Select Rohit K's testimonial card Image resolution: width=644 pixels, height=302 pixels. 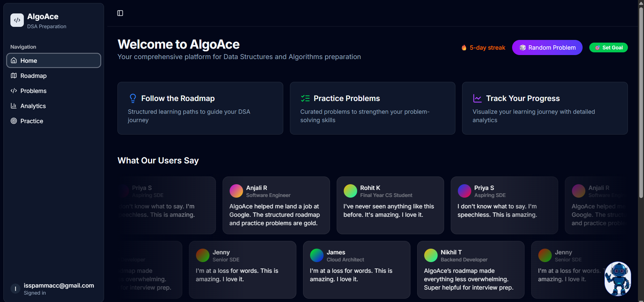click(390, 205)
